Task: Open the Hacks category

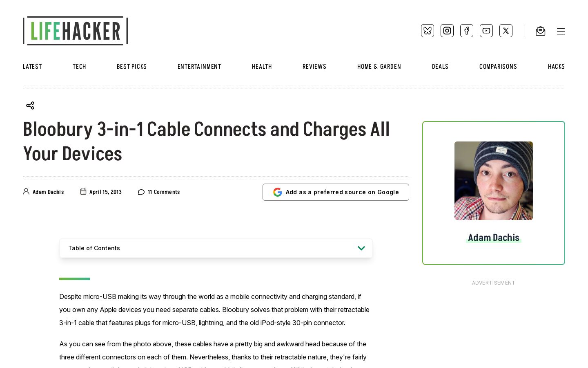Action: [556, 67]
